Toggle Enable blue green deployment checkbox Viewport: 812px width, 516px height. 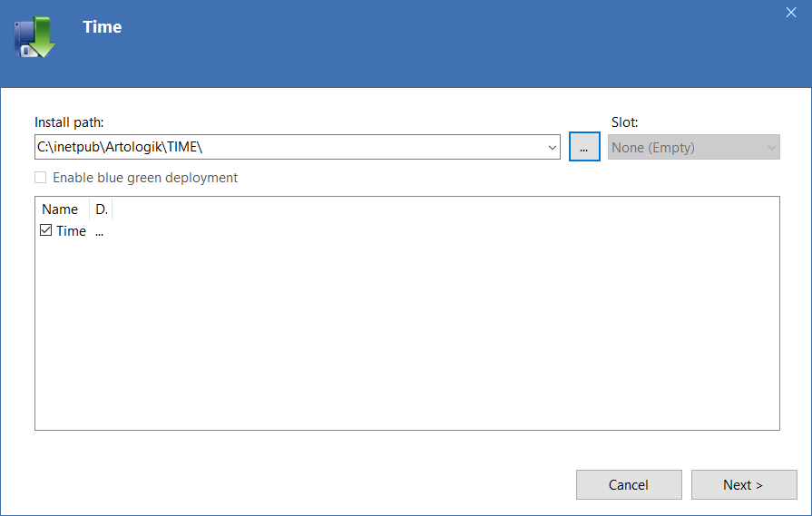(41, 178)
